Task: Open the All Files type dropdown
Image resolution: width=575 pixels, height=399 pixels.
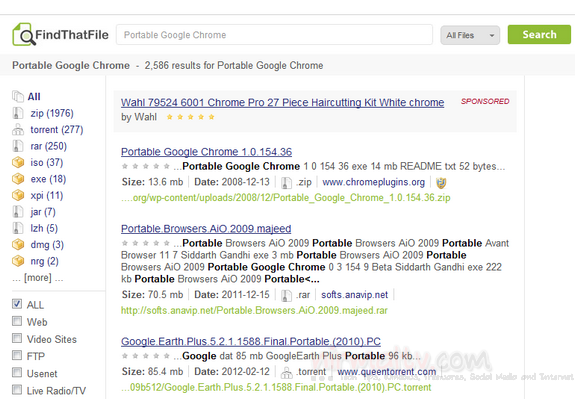Action: click(x=470, y=35)
